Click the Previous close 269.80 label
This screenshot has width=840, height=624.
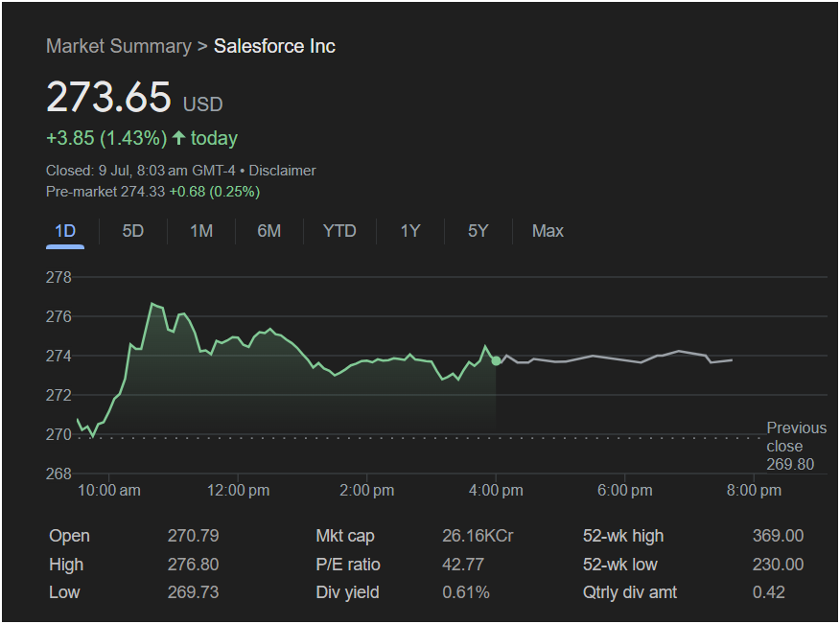797,446
